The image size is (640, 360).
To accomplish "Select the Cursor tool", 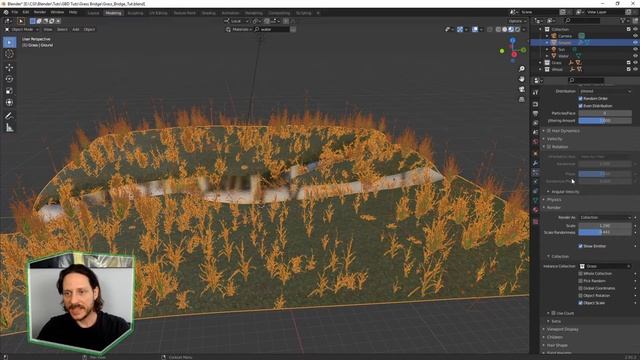I will tap(9, 54).
